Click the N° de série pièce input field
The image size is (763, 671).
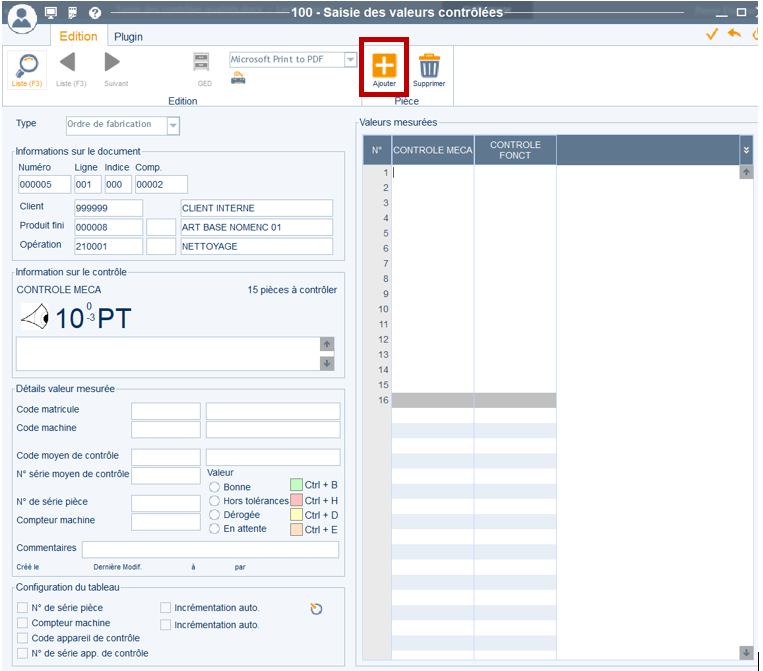pos(166,503)
